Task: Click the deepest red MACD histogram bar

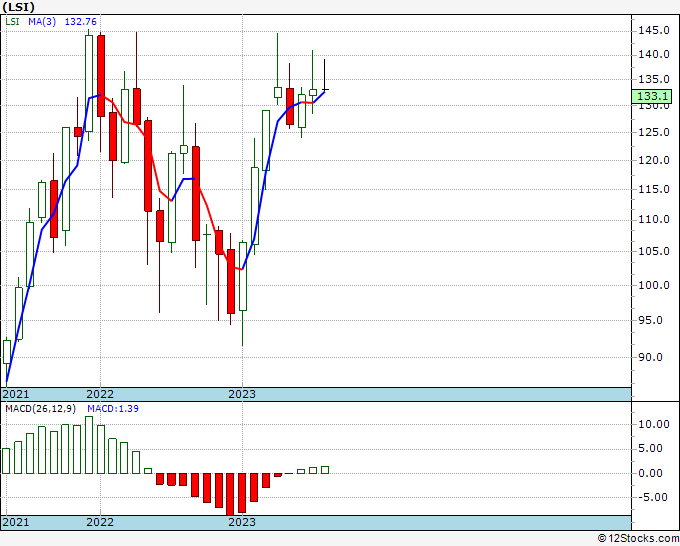Action: [x=230, y=494]
